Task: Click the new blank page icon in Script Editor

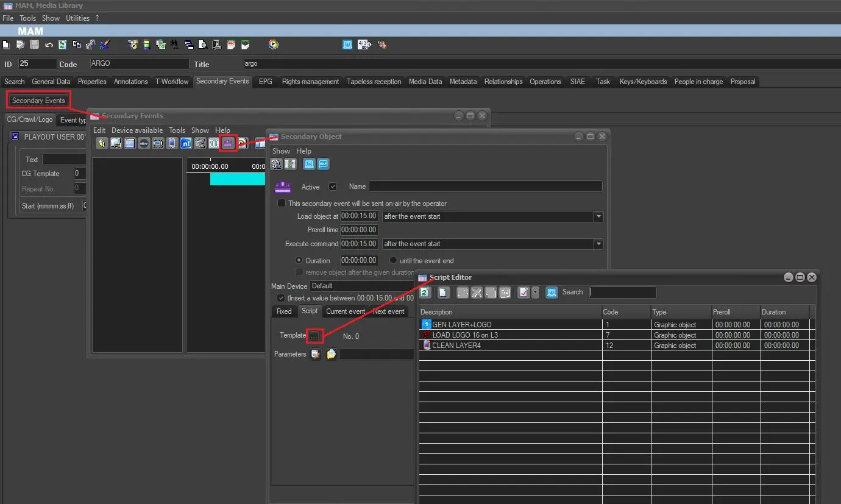Action: click(x=443, y=293)
